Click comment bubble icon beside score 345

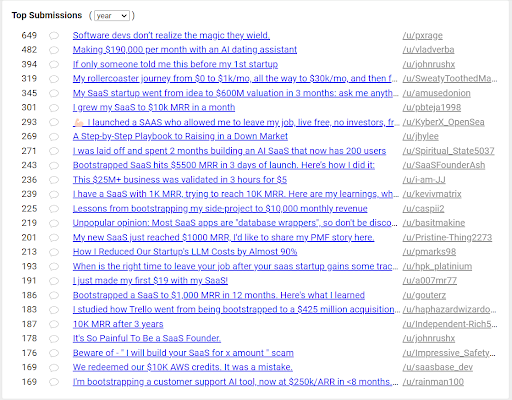(x=54, y=93)
